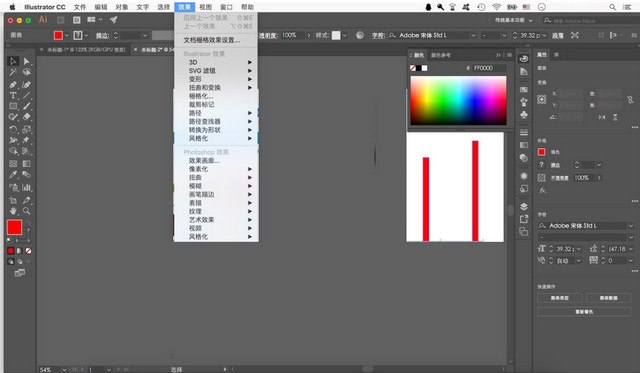Viewport: 640px width, 373px height.
Task: Switch to Gradient fill mode below swatch
Action: point(19,251)
